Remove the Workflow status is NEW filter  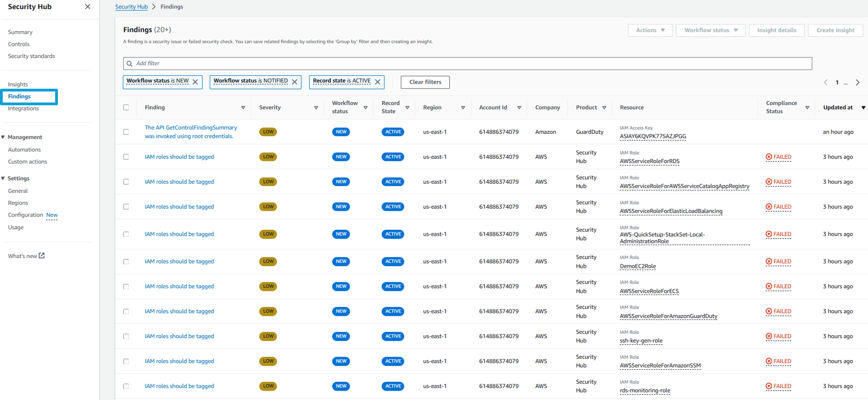pos(195,82)
